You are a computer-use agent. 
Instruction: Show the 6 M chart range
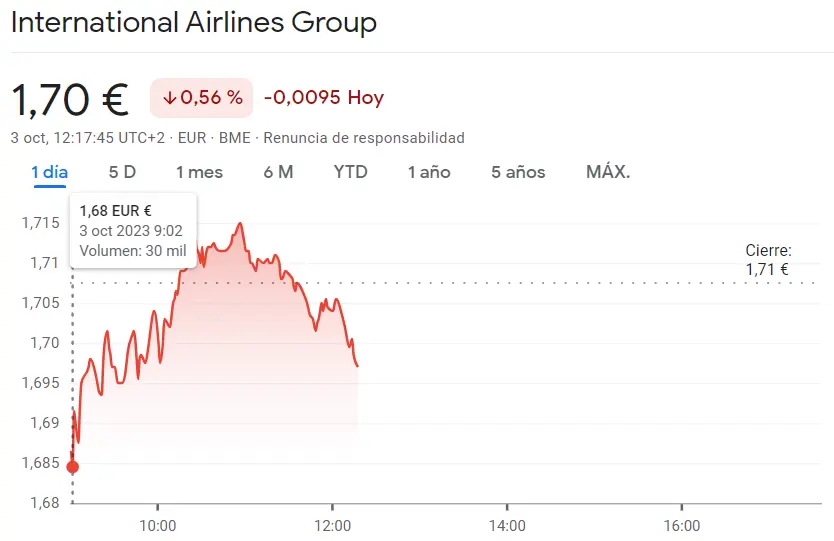click(x=278, y=172)
